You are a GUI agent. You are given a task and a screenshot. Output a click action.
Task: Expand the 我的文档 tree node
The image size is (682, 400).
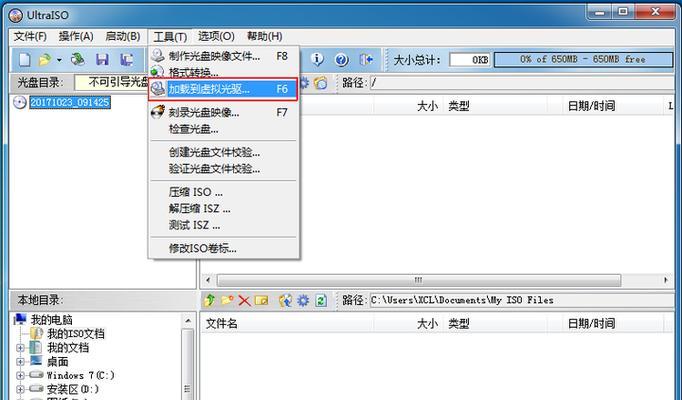coord(20,348)
